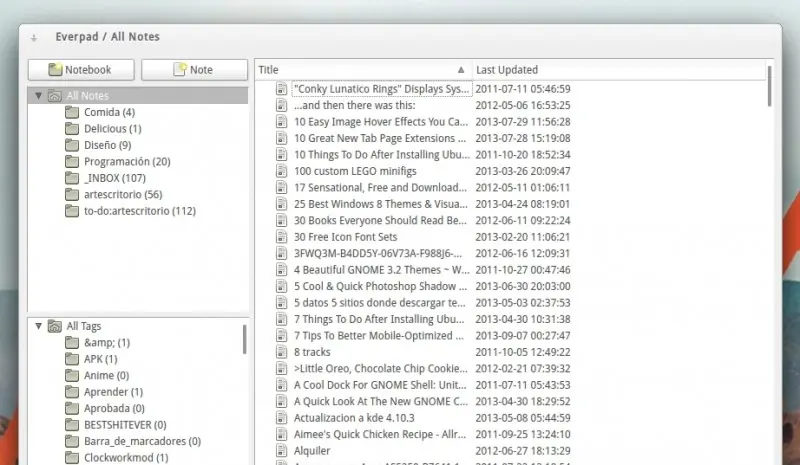800x465 pixels.
Task: Click the _INBOX notebook folder icon
Action: (72, 178)
